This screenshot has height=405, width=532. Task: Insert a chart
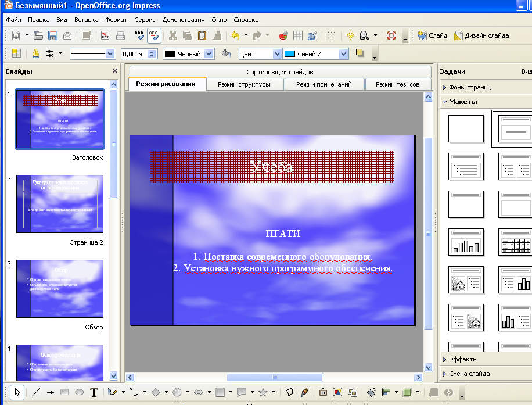point(283,35)
